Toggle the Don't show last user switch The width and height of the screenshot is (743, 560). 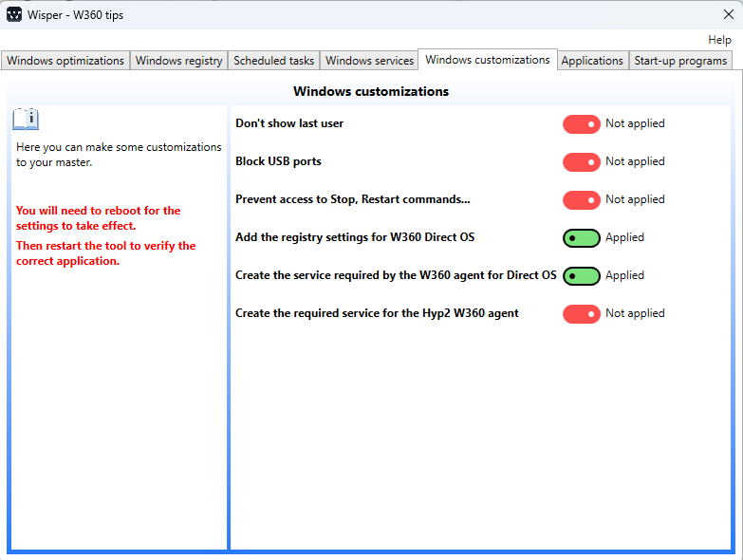(582, 124)
